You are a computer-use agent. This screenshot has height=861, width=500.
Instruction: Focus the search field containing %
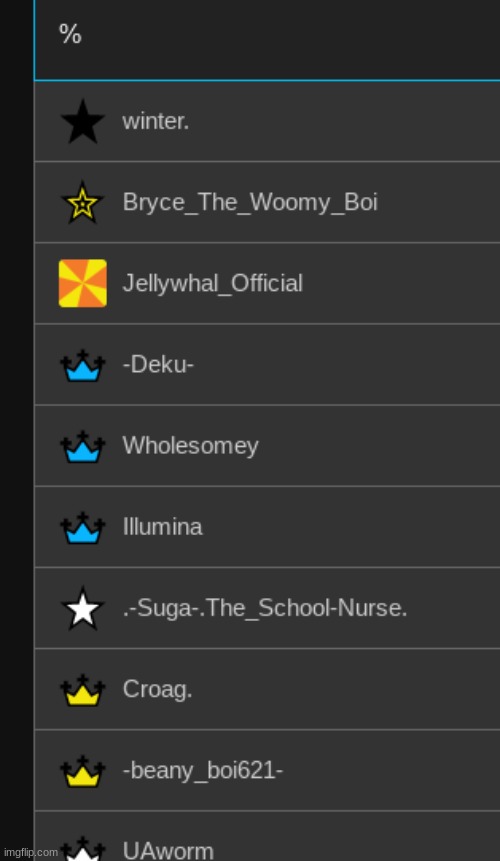tap(267, 40)
